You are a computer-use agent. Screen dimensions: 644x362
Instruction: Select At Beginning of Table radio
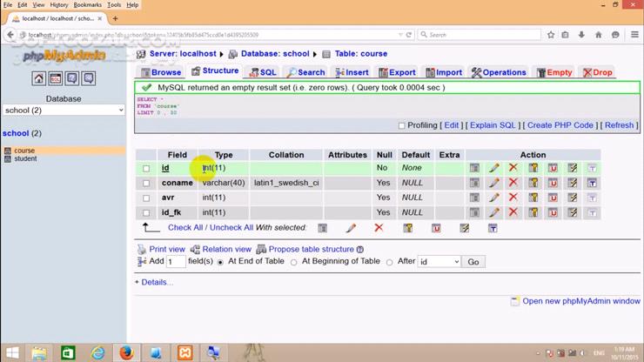[x=293, y=262]
